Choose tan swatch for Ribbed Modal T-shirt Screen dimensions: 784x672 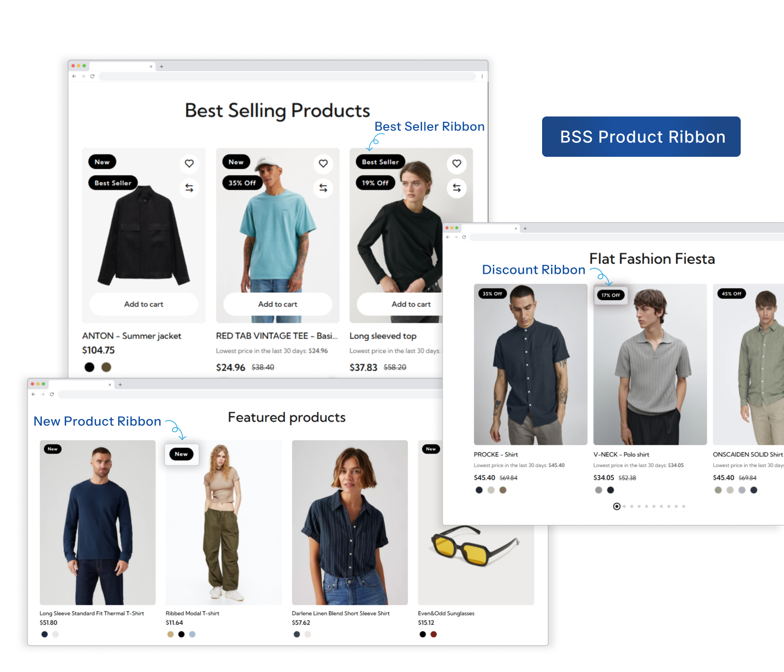(x=171, y=634)
